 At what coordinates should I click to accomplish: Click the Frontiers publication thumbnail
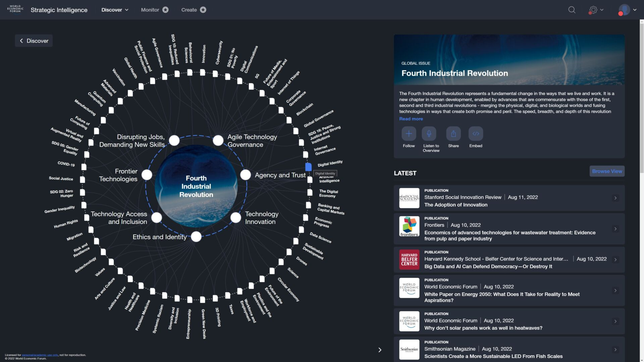coord(409,226)
